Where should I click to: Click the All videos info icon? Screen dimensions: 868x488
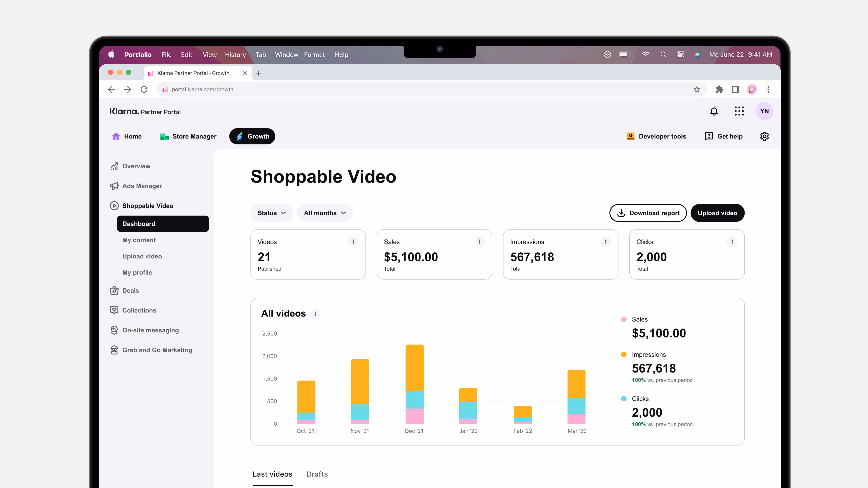click(315, 314)
